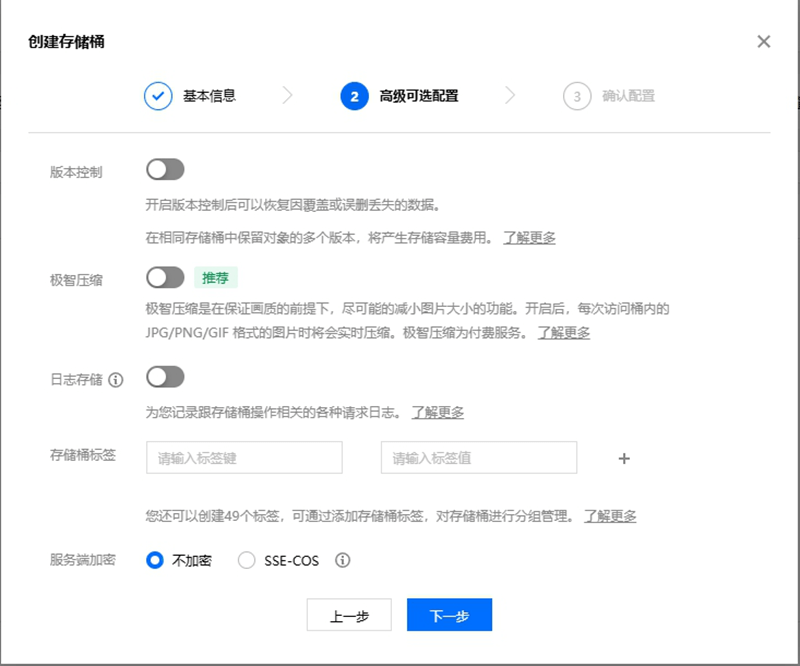Open the 确认配置 step label
The image size is (800, 666).
[628, 96]
